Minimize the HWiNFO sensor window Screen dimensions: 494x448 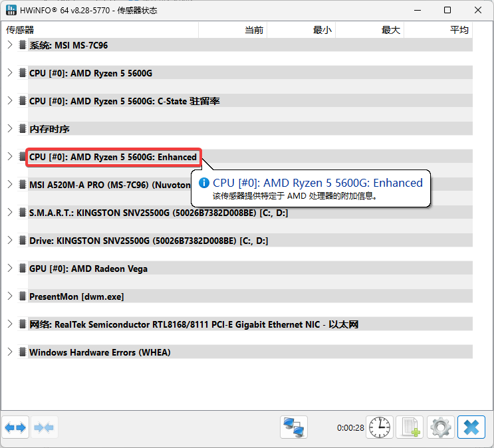pyautogui.click(x=418, y=10)
